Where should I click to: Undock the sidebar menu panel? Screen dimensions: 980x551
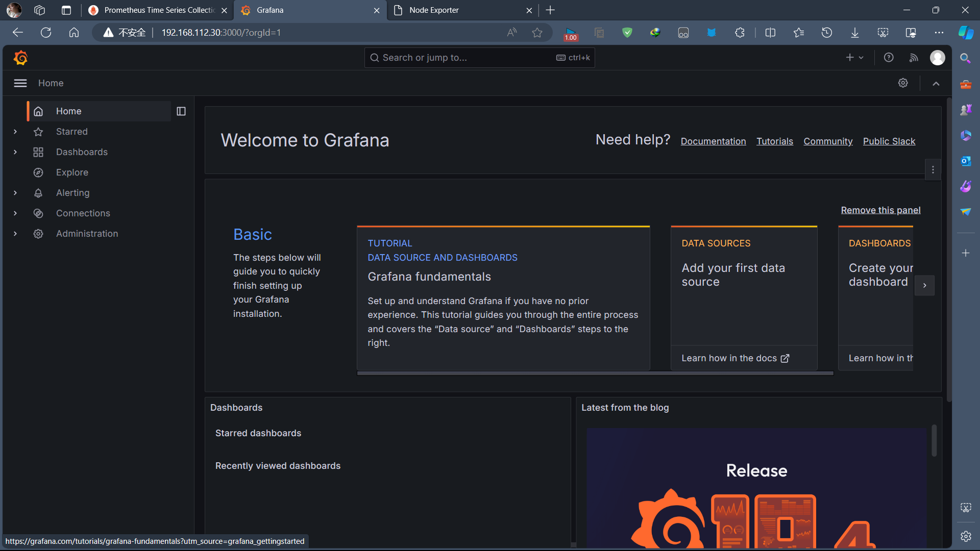pyautogui.click(x=181, y=111)
